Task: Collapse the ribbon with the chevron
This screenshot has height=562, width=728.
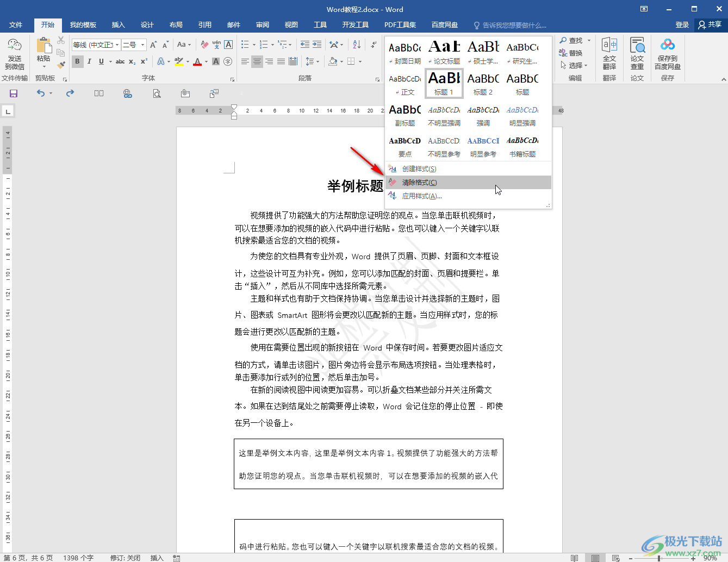Action: coord(724,79)
